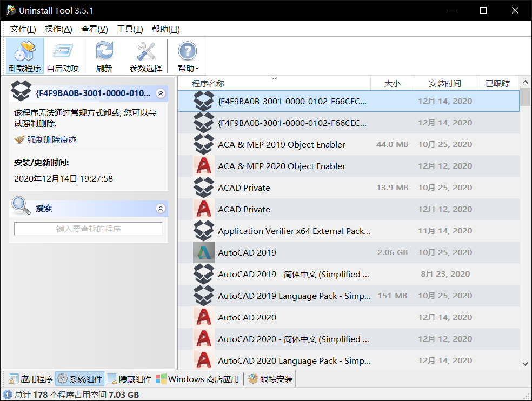532x401 pixels.
Task: Switch to the 隐藏组件 tab
Action: (x=129, y=379)
